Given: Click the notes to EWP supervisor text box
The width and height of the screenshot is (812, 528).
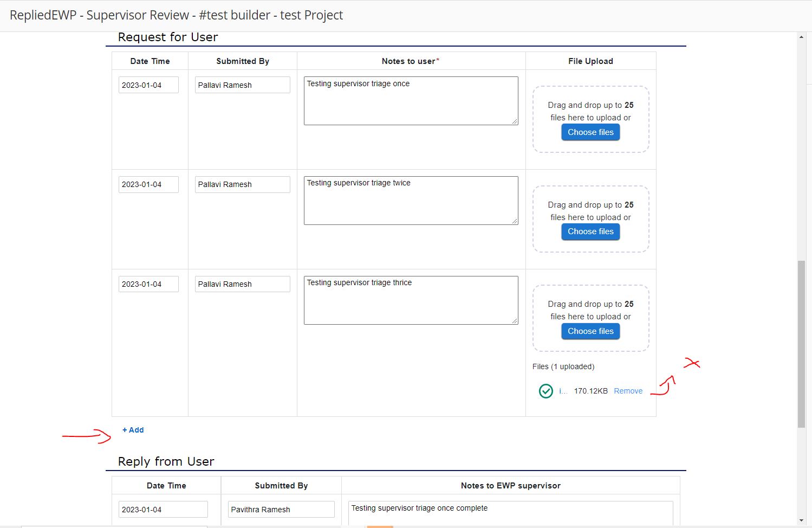Looking at the screenshot, I should point(510,512).
